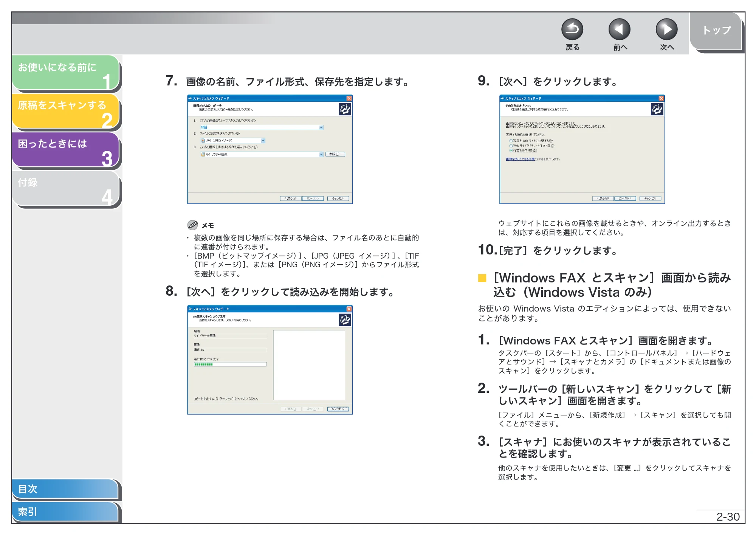This screenshot has height=535, width=756.
Task: Click 次へ button in step 7 dialog
Action: click(x=313, y=198)
